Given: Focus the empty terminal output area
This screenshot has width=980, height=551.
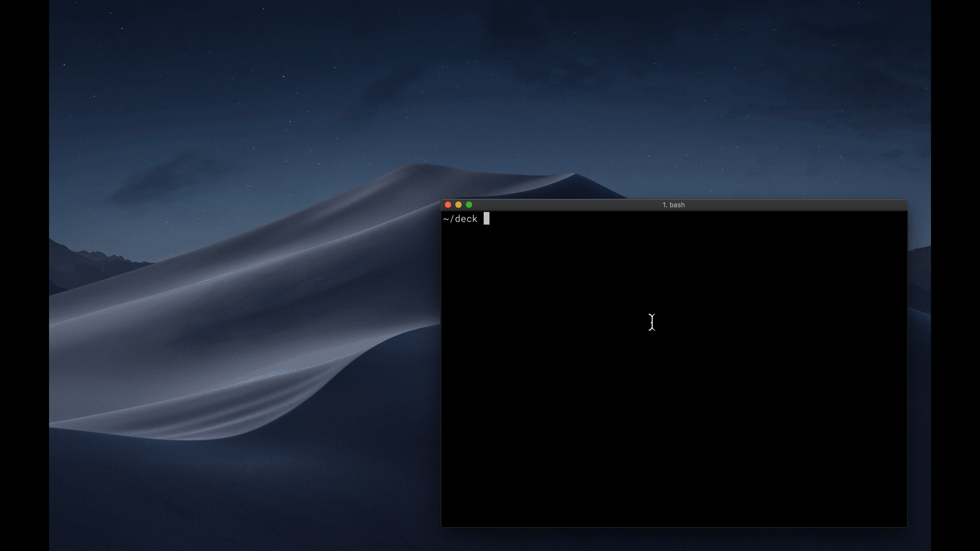Looking at the screenshot, I should (x=674, y=388).
